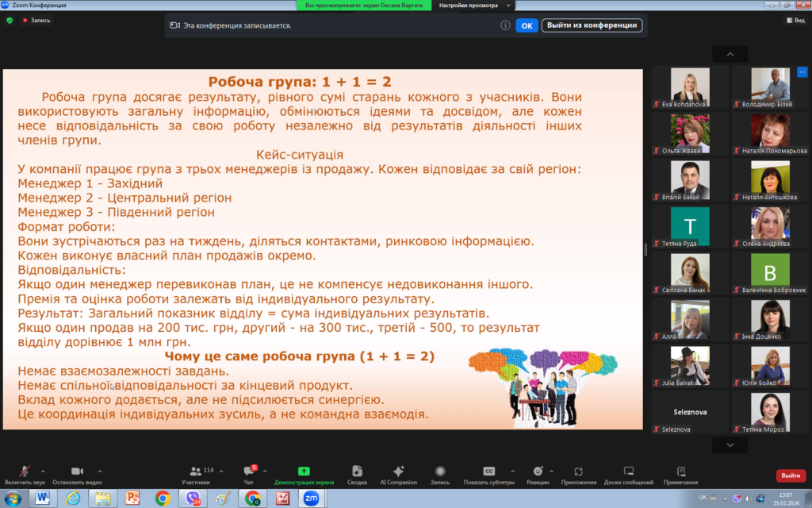Expand audio options arrow beside microphone
The width and height of the screenshot is (812, 508).
[43, 470]
